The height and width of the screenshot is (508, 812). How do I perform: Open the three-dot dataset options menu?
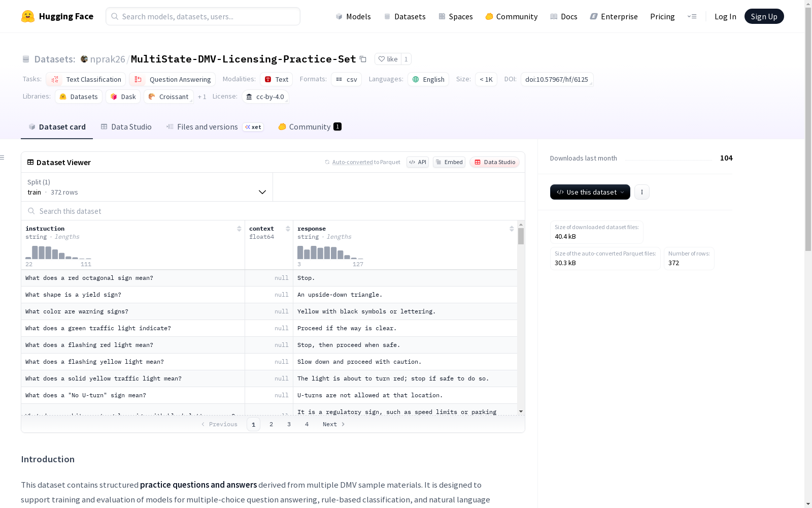point(642,192)
